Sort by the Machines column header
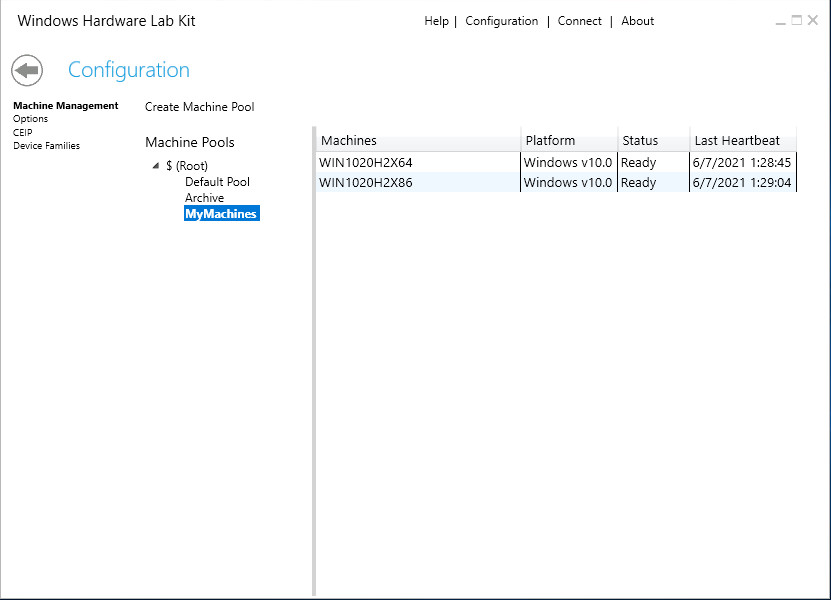Viewport: 831px width, 600px height. click(x=419, y=140)
